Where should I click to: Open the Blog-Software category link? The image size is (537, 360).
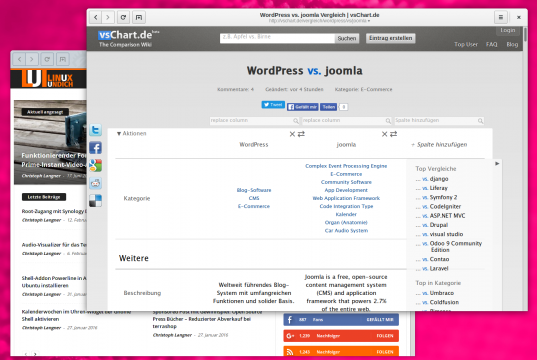[254, 190]
